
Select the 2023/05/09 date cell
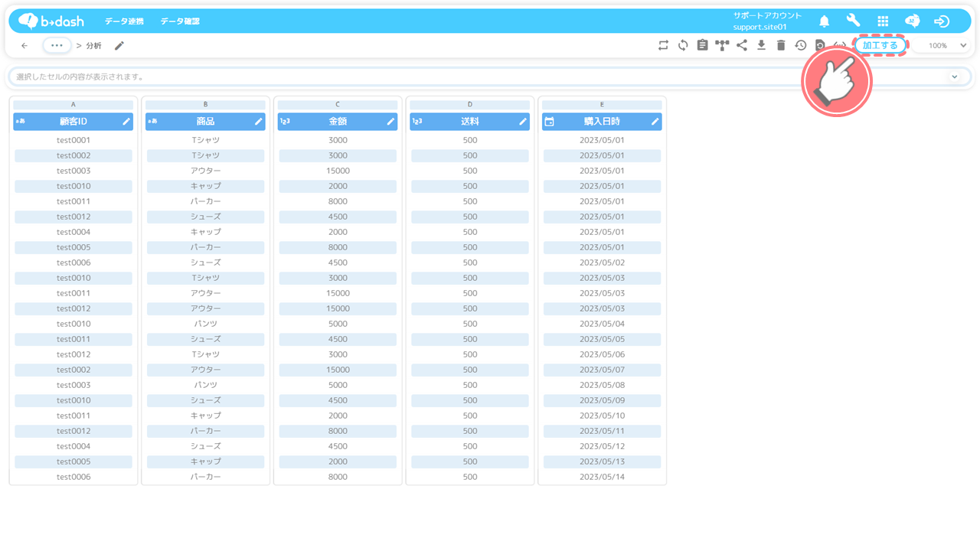[x=602, y=400]
